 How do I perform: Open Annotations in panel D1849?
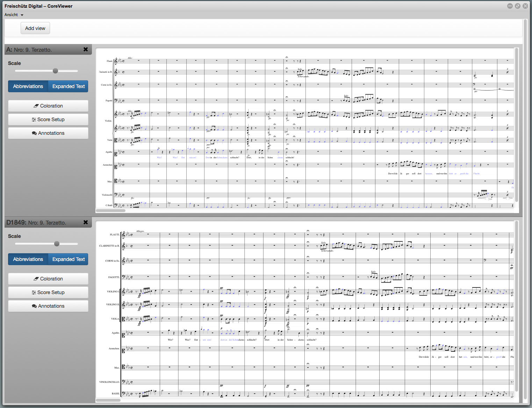[x=48, y=306]
